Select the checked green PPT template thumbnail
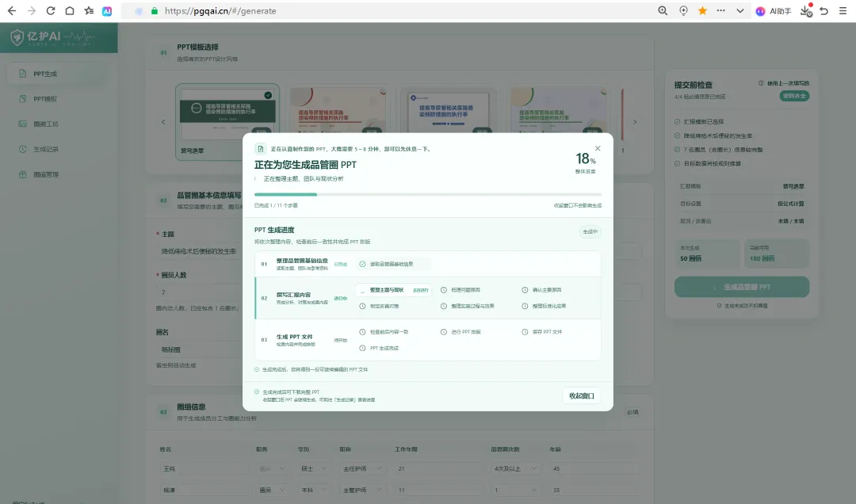Viewport: 856px width, 504px height. tap(227, 122)
